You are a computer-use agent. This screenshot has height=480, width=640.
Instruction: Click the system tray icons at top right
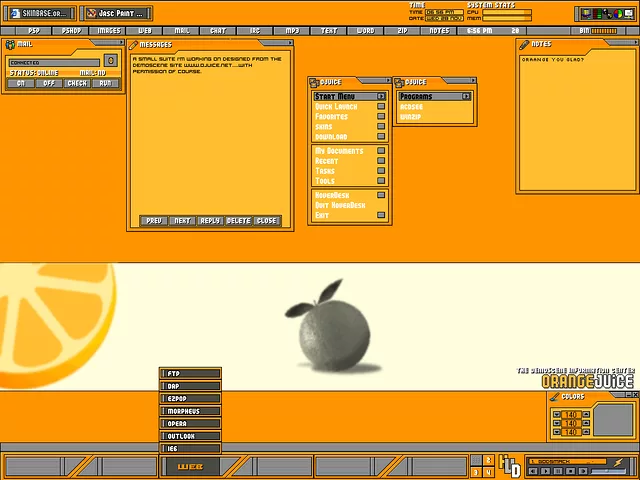coord(604,14)
